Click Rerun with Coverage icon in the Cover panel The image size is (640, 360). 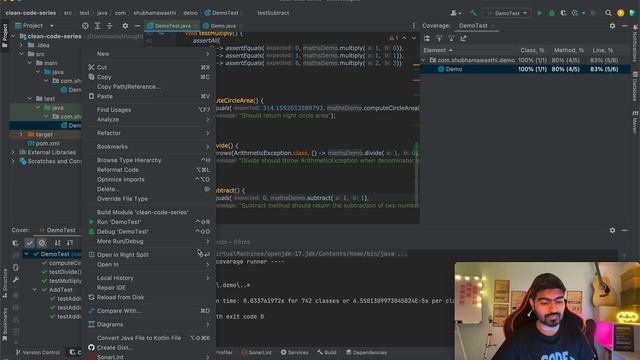point(16,243)
